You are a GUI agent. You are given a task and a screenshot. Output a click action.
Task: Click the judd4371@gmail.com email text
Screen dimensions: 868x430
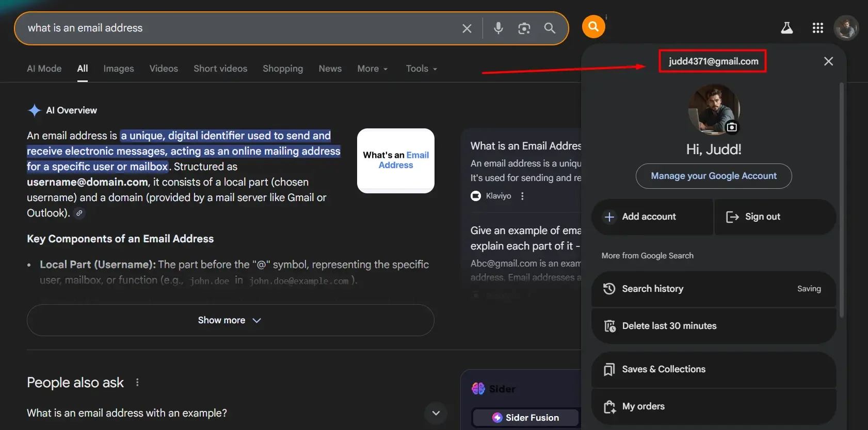pos(713,61)
